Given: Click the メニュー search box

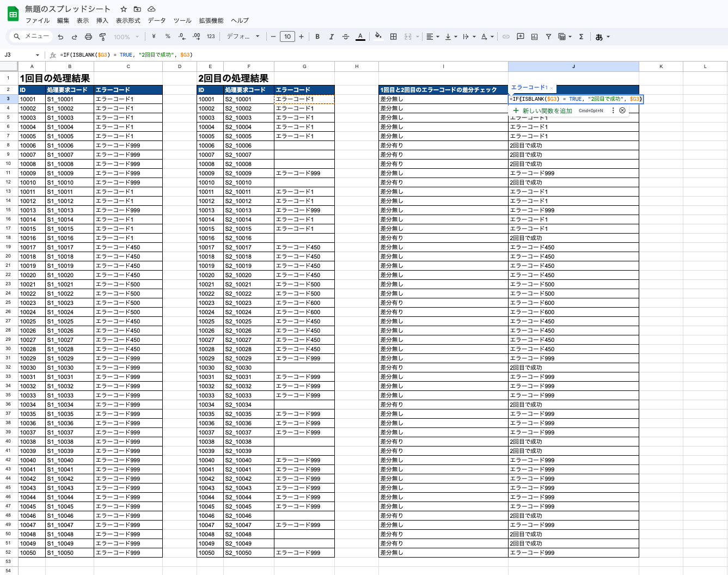Looking at the screenshot, I should point(32,36).
